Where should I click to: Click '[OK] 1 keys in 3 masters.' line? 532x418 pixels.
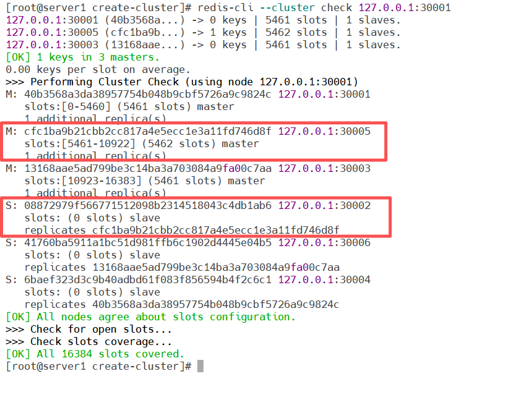[x=82, y=57]
